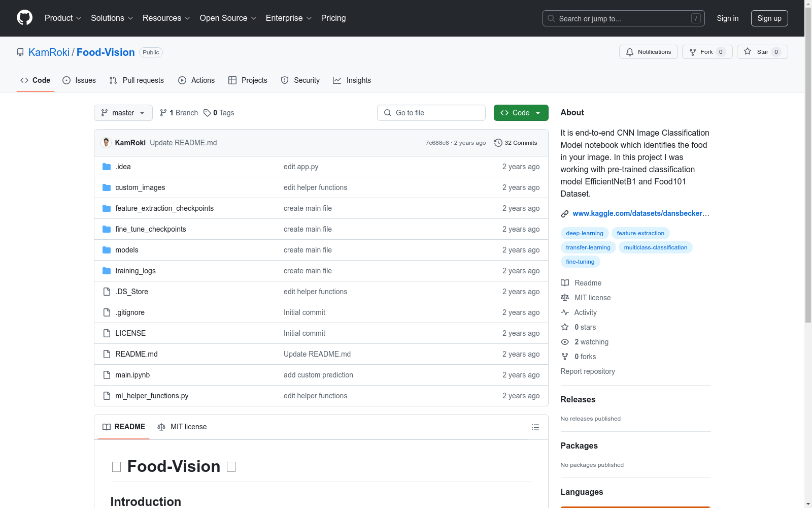Image resolution: width=812 pixels, height=508 pixels.
Task: Click the tag icon beside 0 Tags
Action: 207,113
